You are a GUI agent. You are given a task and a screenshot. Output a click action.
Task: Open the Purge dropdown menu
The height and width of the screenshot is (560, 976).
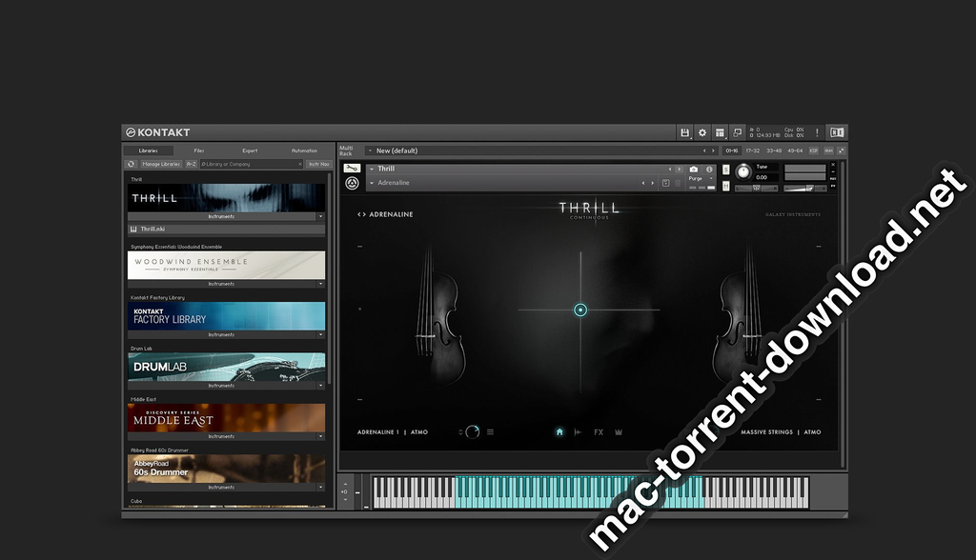pos(699,179)
